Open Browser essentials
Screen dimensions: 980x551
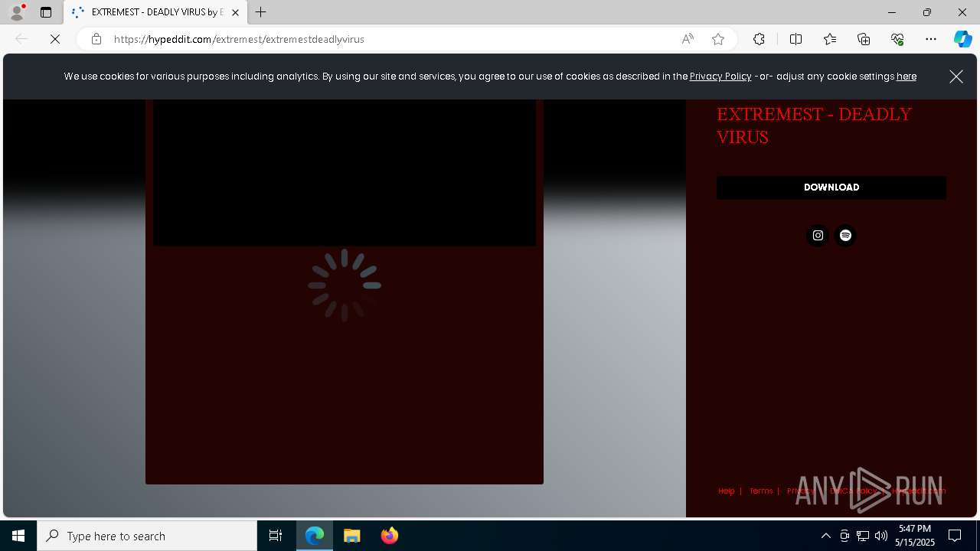tap(897, 39)
